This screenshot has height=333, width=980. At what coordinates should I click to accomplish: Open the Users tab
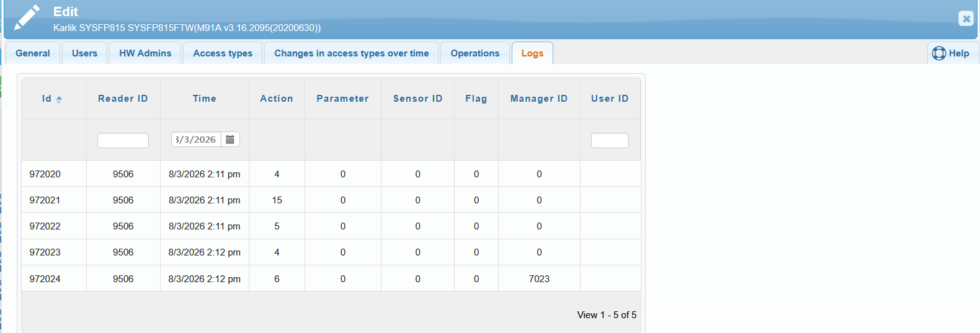coord(84,53)
